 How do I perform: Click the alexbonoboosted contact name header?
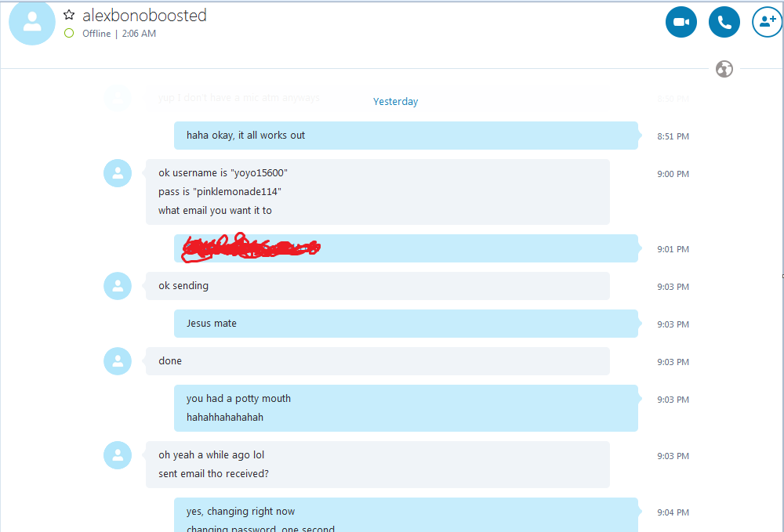click(x=144, y=16)
